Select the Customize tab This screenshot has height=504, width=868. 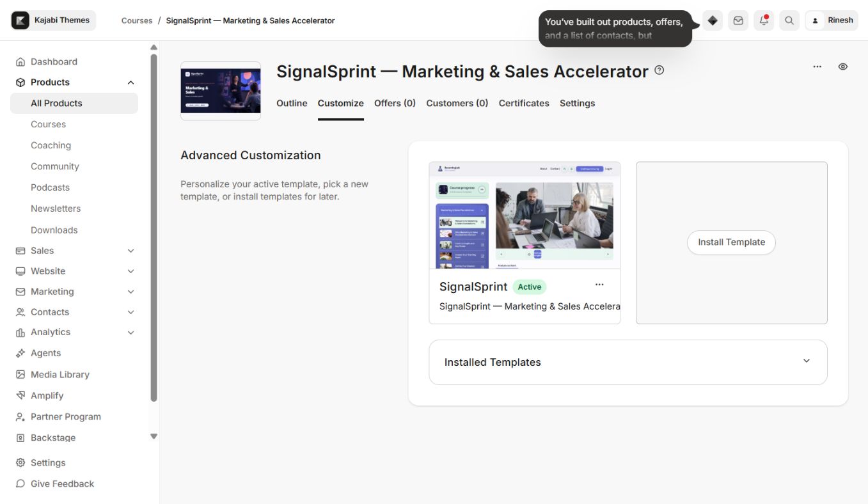(341, 103)
